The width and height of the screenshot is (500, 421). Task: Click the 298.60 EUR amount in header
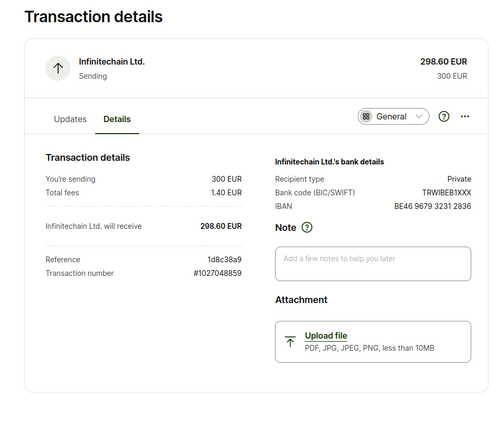[444, 62]
